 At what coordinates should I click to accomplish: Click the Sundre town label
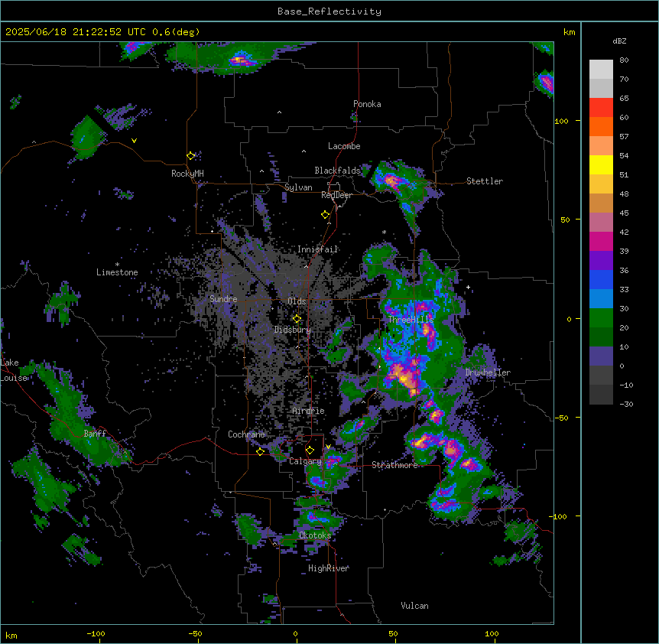pyautogui.click(x=223, y=299)
